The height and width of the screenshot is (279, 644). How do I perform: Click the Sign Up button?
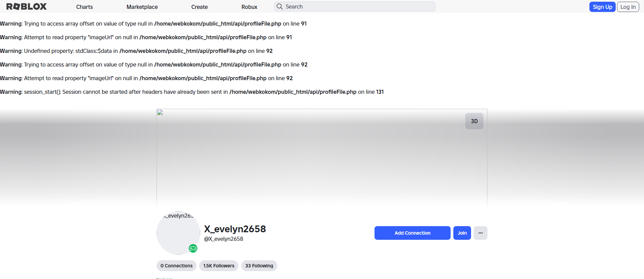coord(602,7)
